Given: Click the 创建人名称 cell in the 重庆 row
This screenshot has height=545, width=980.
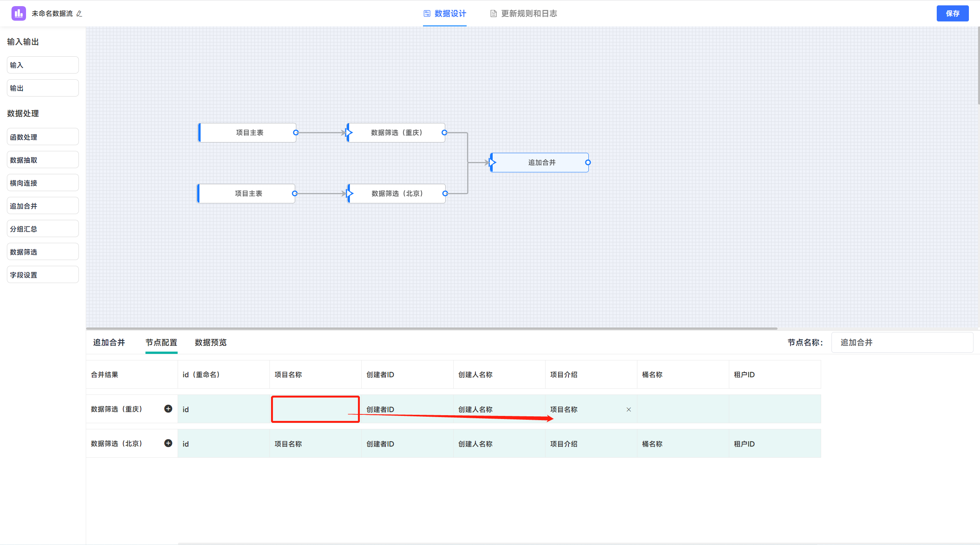Looking at the screenshot, I should pos(499,409).
